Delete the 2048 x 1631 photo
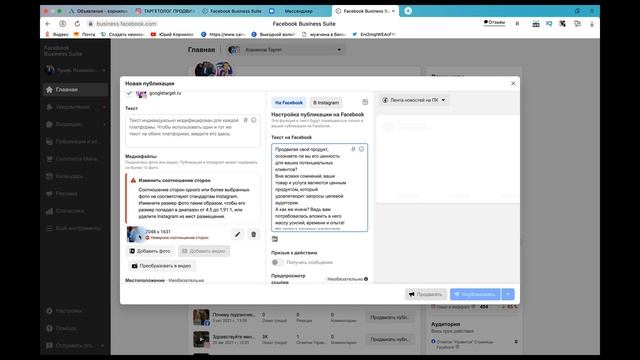The width and height of the screenshot is (640, 360). [x=253, y=234]
